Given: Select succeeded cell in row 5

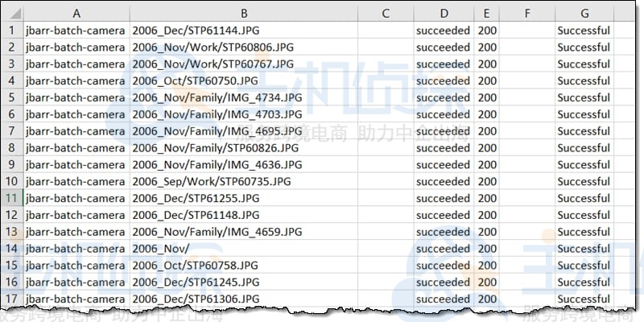Looking at the screenshot, I should point(444,97).
